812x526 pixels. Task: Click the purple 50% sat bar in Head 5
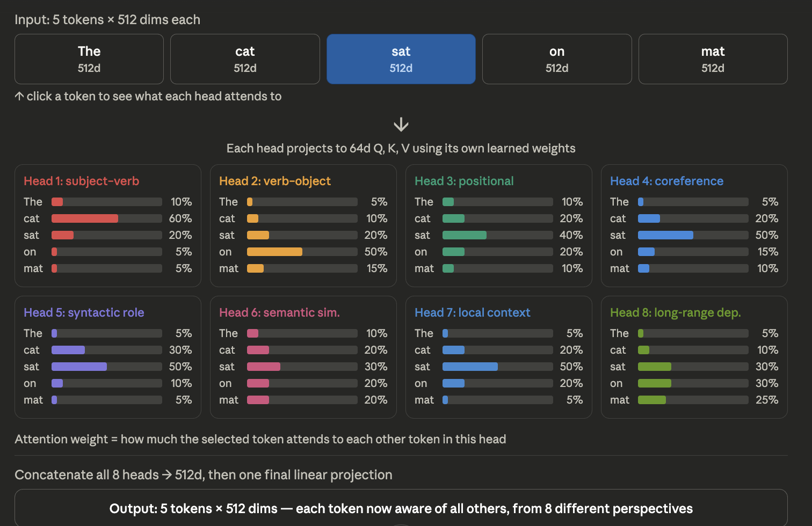tap(79, 367)
